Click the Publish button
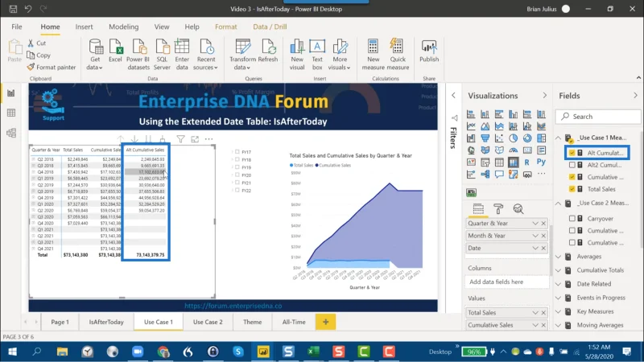The image size is (644, 362). pyautogui.click(x=429, y=51)
